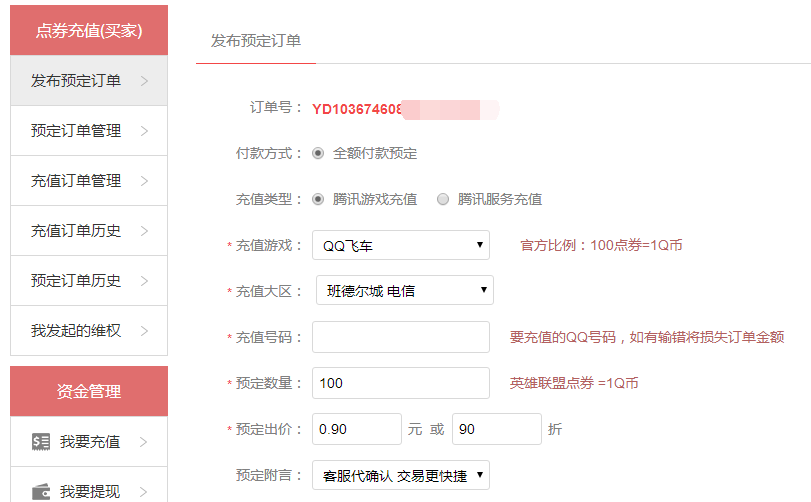Select 全额付款预定 radio button
The width and height of the screenshot is (811, 502).
pyautogui.click(x=318, y=154)
